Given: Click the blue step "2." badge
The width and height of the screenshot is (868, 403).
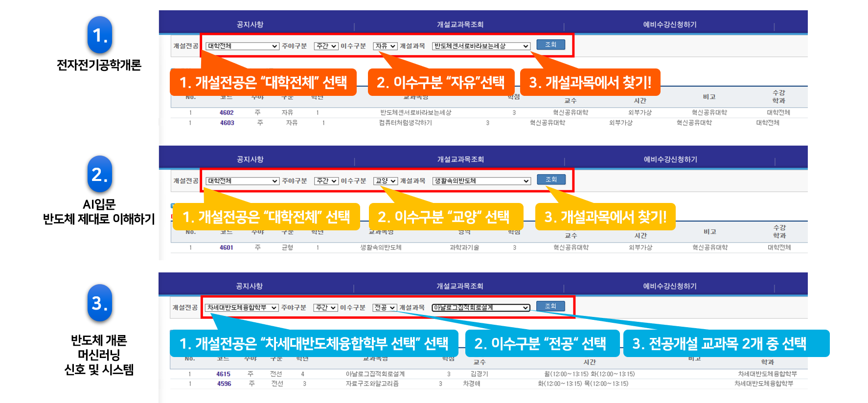Looking at the screenshot, I should click(100, 174).
